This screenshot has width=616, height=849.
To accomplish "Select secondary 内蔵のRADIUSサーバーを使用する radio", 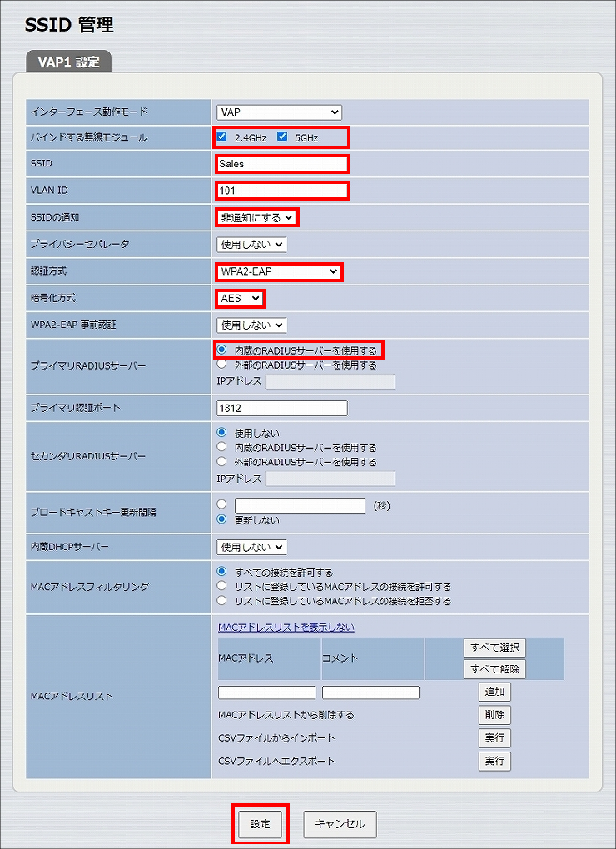I will click(x=221, y=447).
